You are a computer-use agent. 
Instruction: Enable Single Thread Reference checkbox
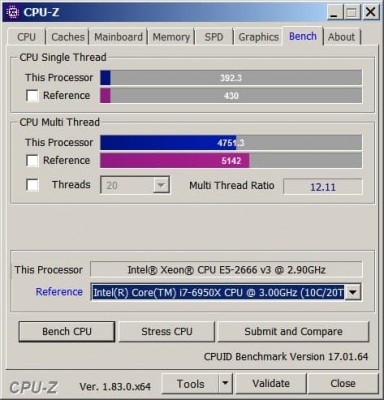pyautogui.click(x=32, y=96)
